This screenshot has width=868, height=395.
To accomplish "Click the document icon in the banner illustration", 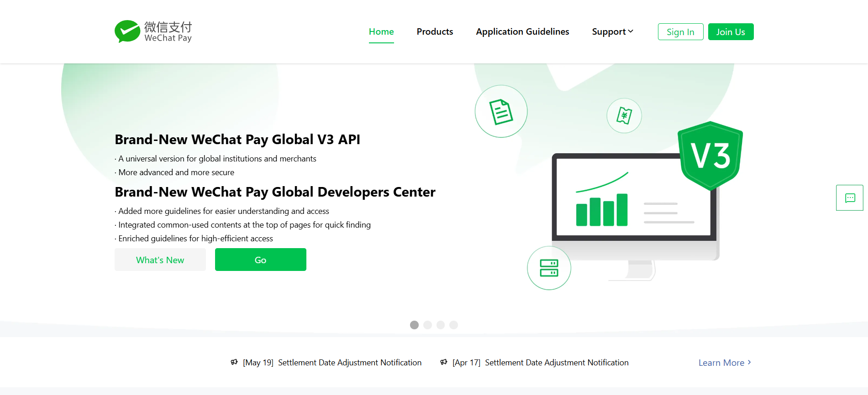I will point(501,112).
